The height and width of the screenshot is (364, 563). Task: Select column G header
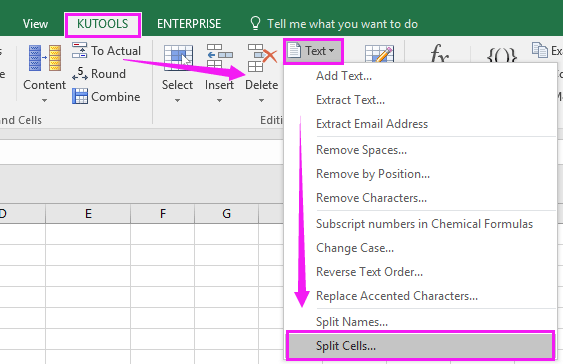point(227,214)
